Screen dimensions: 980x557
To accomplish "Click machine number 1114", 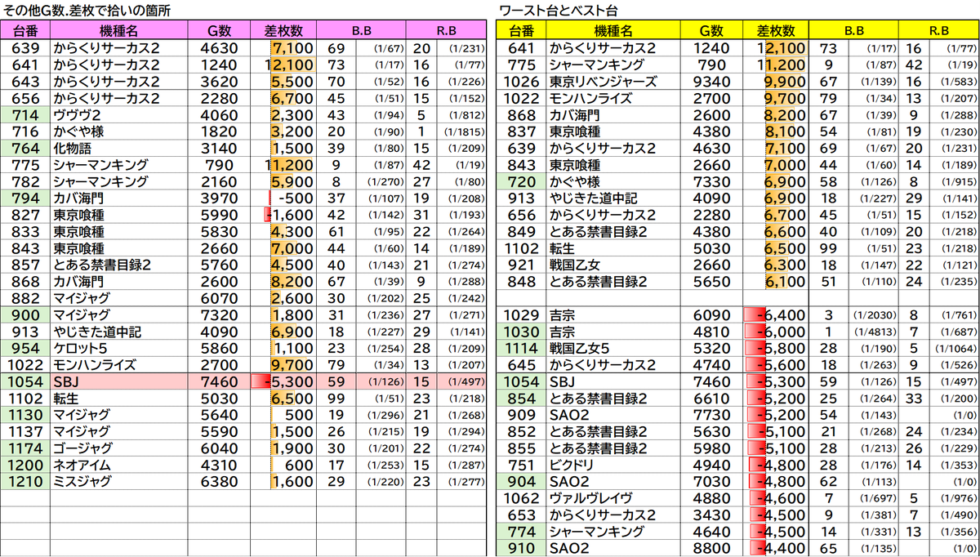I will (521, 348).
